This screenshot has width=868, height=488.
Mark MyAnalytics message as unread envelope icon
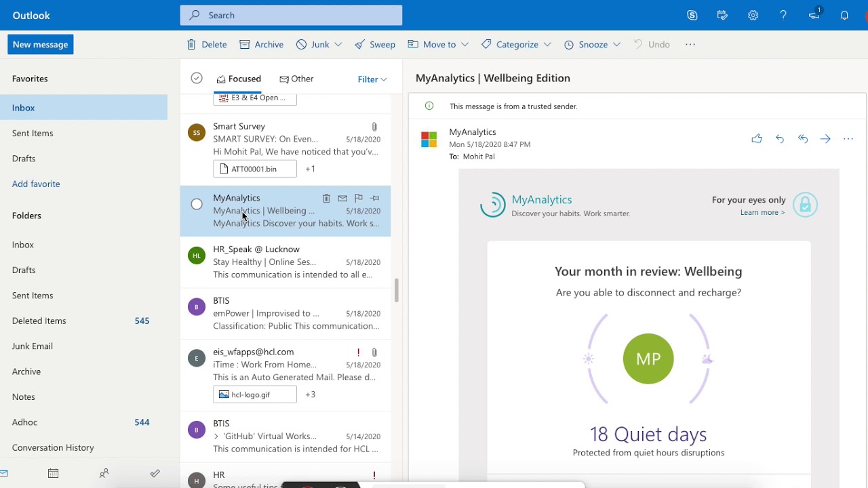342,198
